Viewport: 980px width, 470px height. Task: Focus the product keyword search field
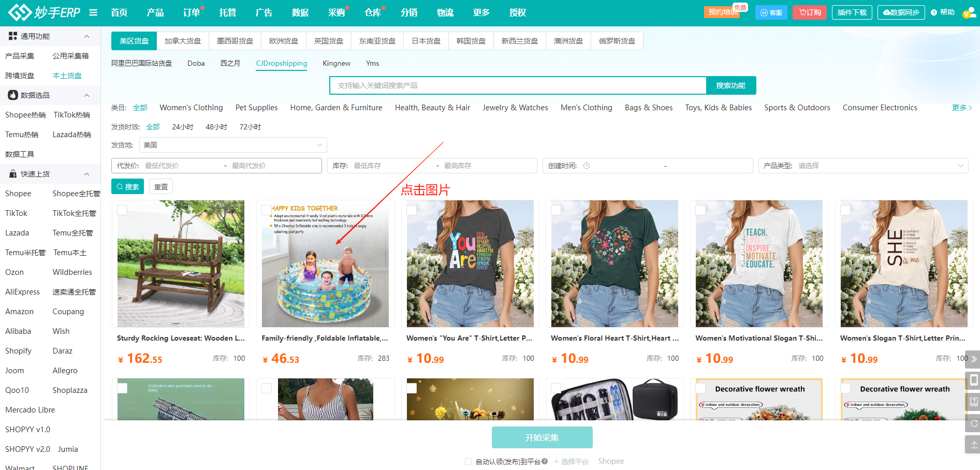pyautogui.click(x=518, y=85)
